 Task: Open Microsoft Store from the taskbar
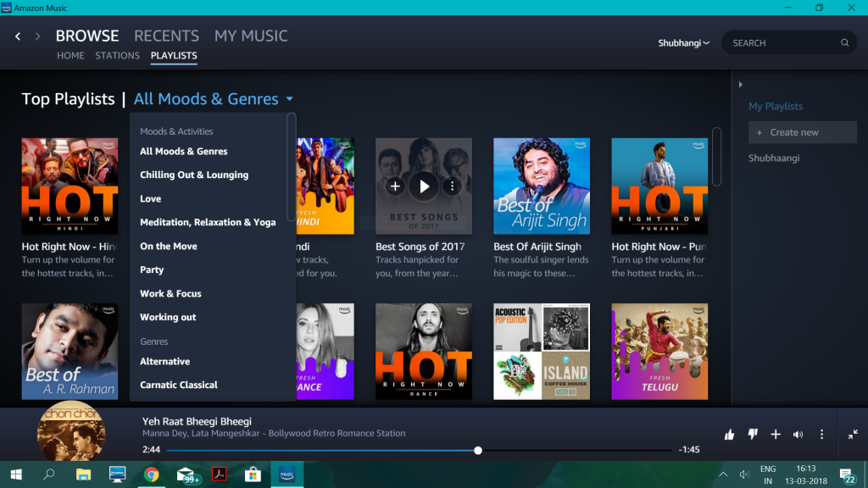(x=253, y=474)
